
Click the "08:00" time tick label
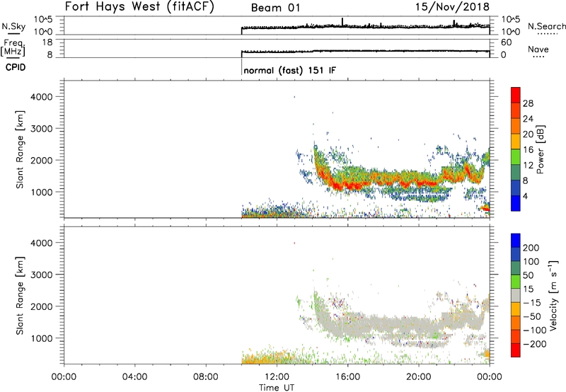tap(206, 377)
